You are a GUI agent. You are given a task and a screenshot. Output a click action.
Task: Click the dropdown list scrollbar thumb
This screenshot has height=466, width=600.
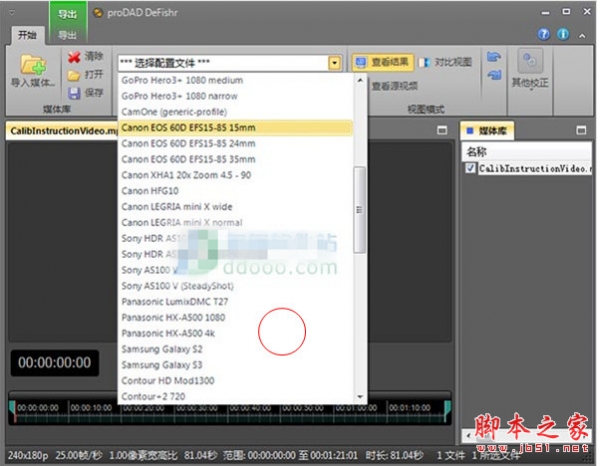pyautogui.click(x=359, y=210)
